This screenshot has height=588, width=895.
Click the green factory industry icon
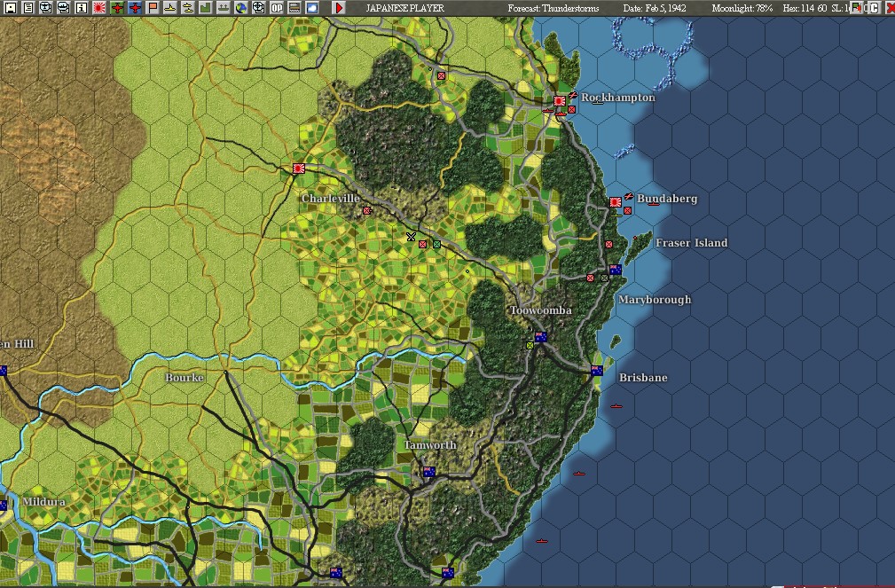pyautogui.click(x=205, y=7)
